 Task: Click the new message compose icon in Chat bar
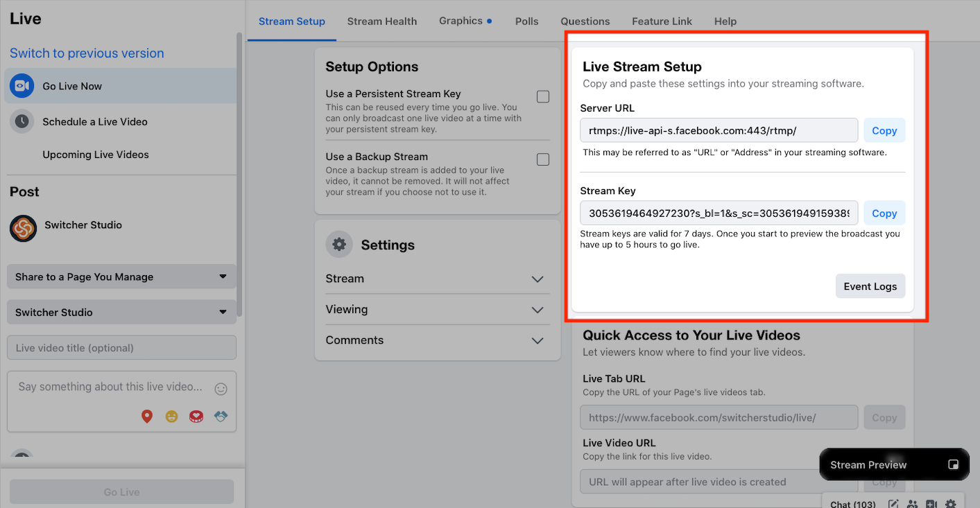894,504
